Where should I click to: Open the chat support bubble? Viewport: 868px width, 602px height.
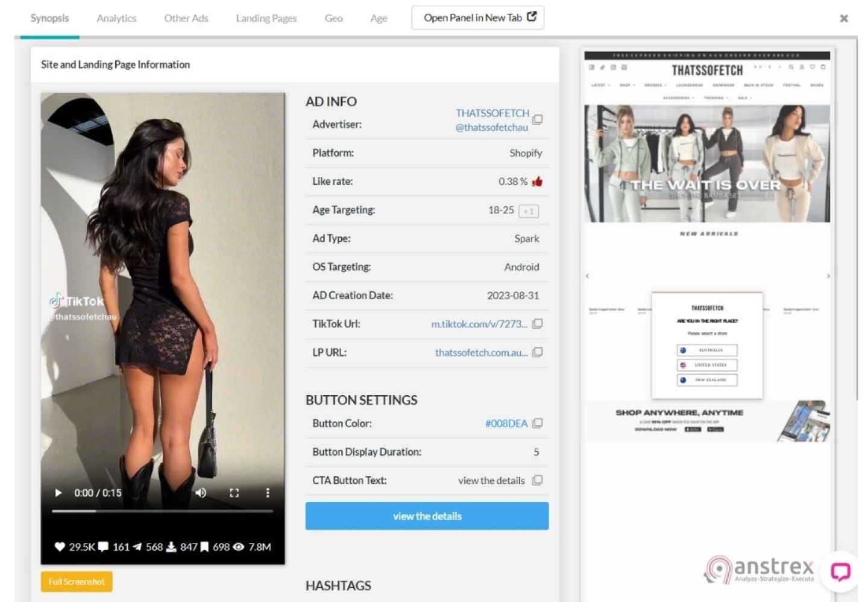tap(840, 571)
